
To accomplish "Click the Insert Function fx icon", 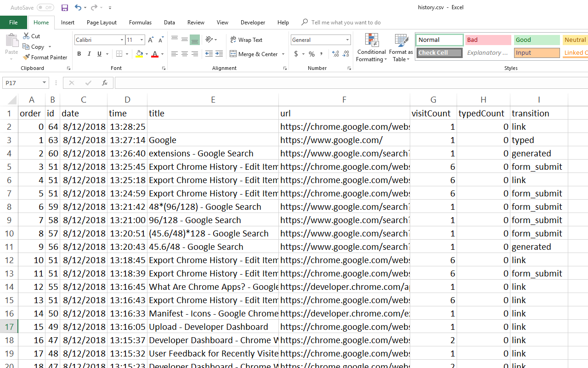I will [x=105, y=83].
